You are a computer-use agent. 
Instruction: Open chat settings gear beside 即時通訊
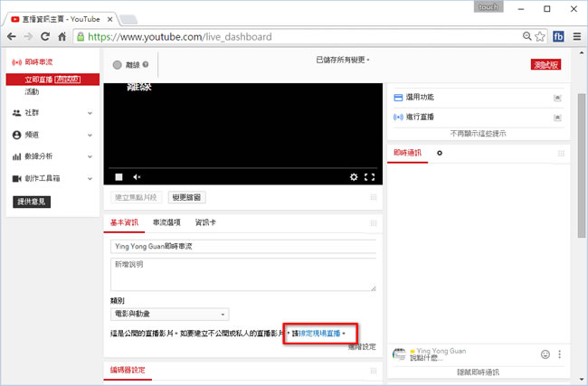[440, 153]
